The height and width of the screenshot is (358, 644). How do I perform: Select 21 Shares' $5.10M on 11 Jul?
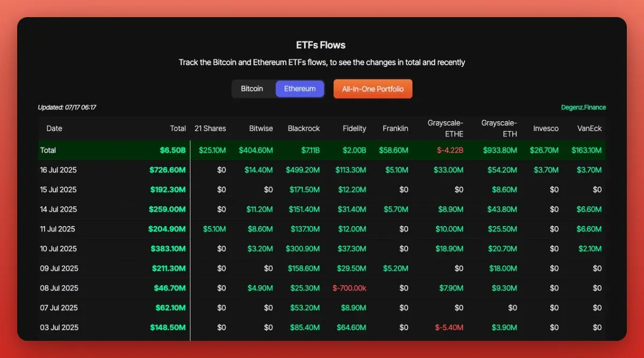click(x=215, y=229)
